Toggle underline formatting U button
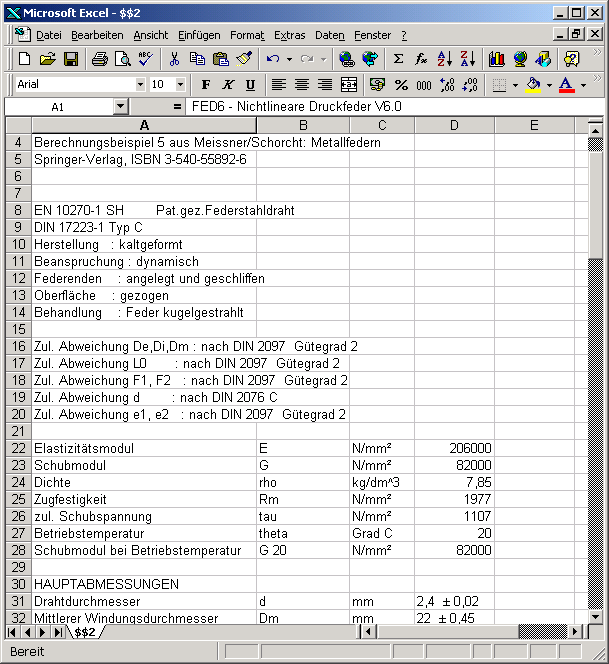 pyautogui.click(x=251, y=85)
